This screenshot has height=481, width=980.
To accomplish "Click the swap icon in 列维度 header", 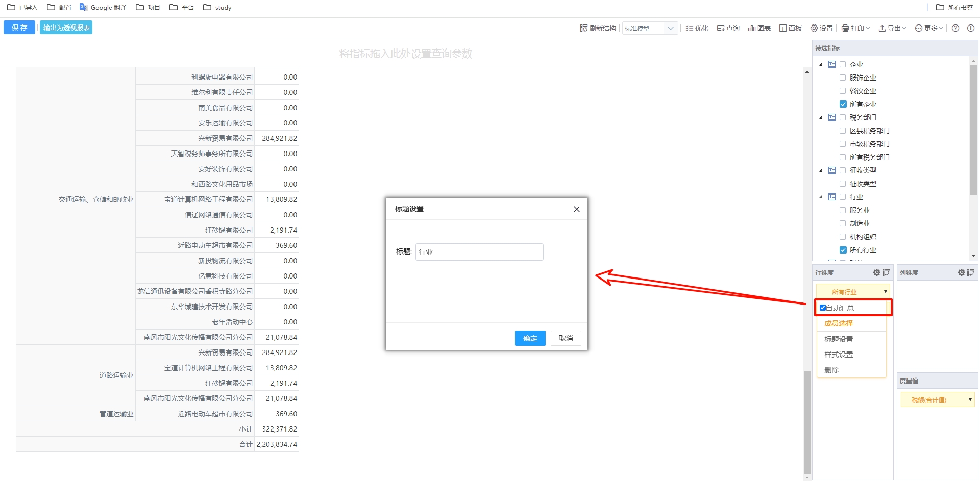I will pyautogui.click(x=970, y=272).
